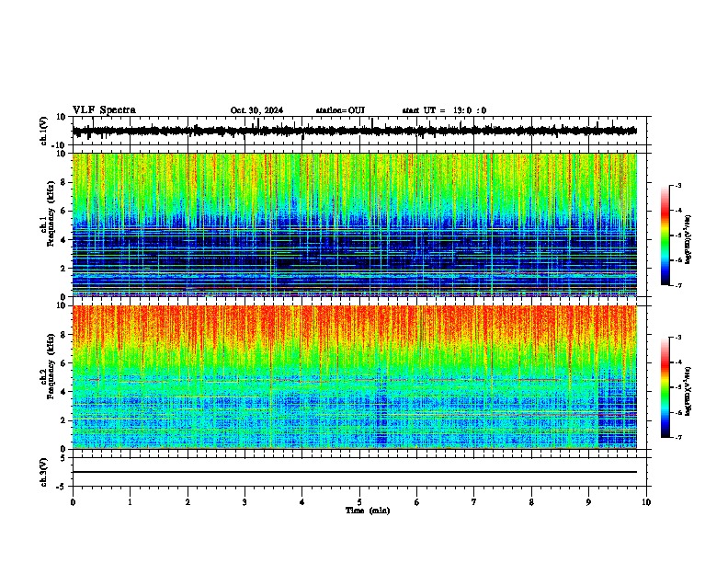This screenshot has height=563, width=728.
Task: Select the ch.2 "Frequency (kHz)" axis label
Action: [x=51, y=366]
